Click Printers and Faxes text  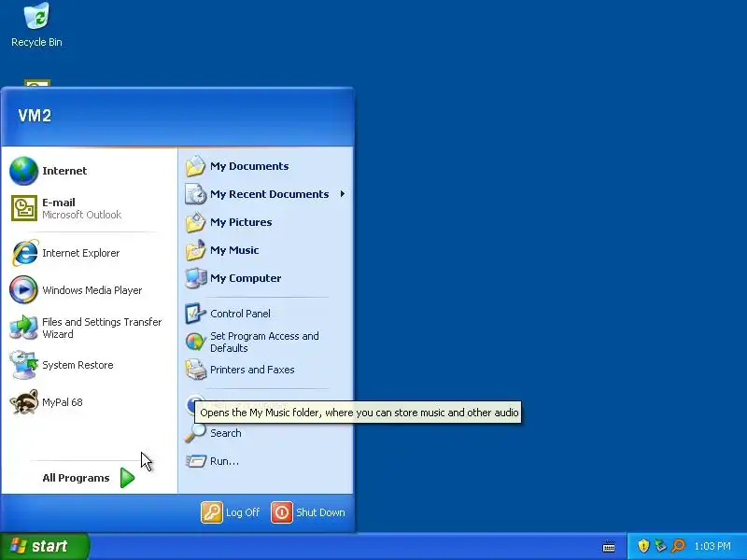point(252,370)
